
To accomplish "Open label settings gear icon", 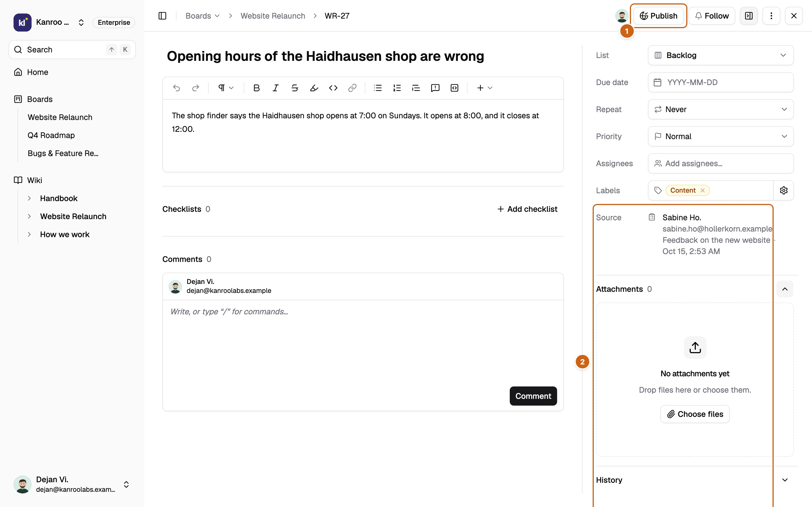I will (x=784, y=190).
